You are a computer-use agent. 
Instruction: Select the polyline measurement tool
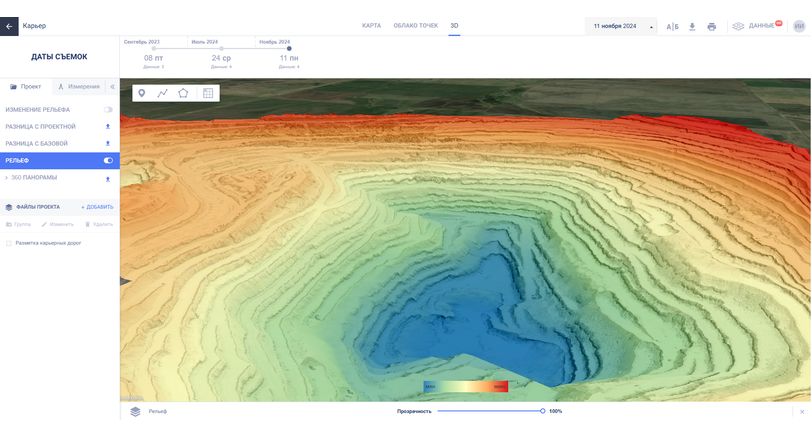tap(162, 93)
